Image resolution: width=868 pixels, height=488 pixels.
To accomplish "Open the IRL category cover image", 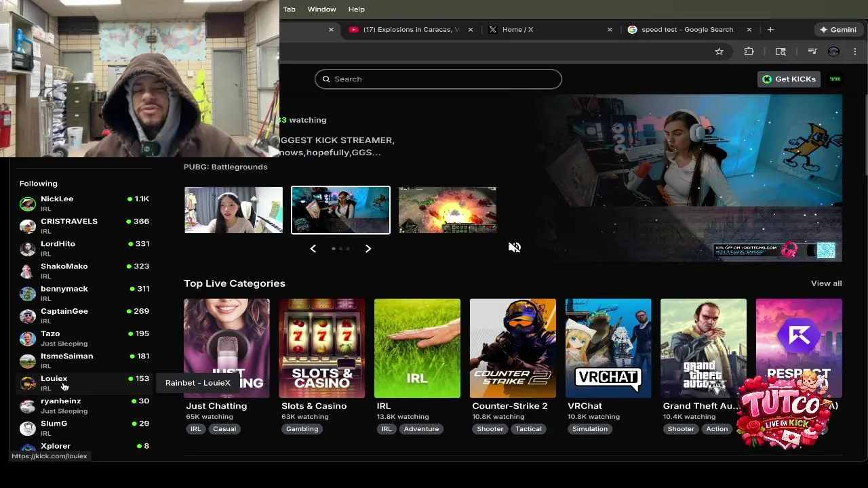I will click(417, 348).
